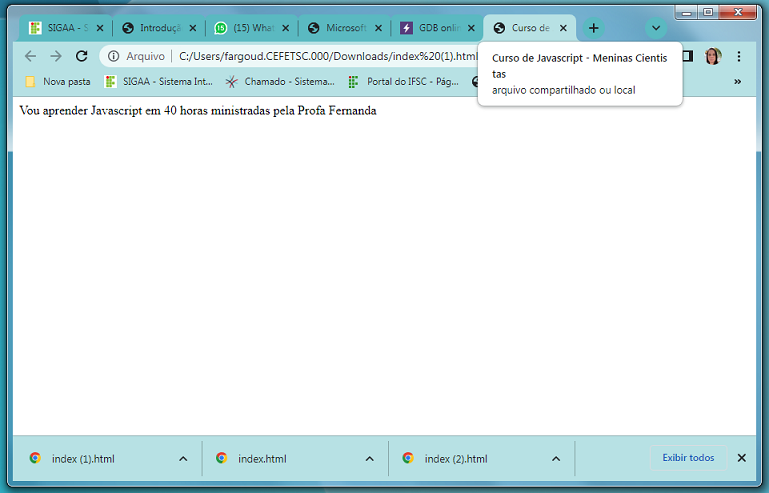Expand options for index (2).html download
Image resolution: width=769 pixels, height=493 pixels.
[556, 459]
